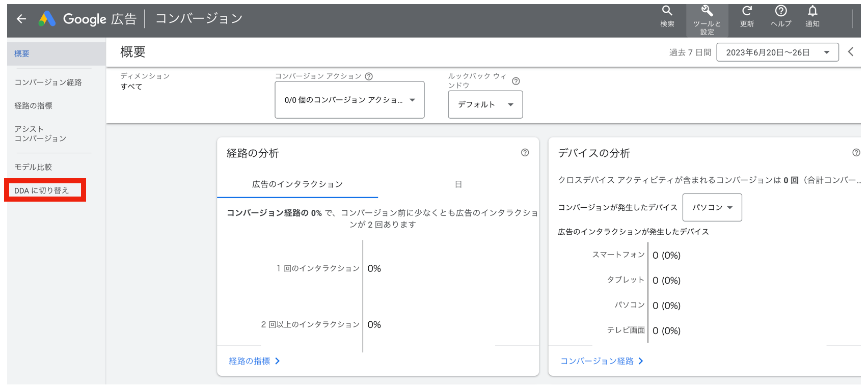Click help icon on 経路の分析 card
Image resolution: width=868 pixels, height=388 pixels.
(525, 153)
